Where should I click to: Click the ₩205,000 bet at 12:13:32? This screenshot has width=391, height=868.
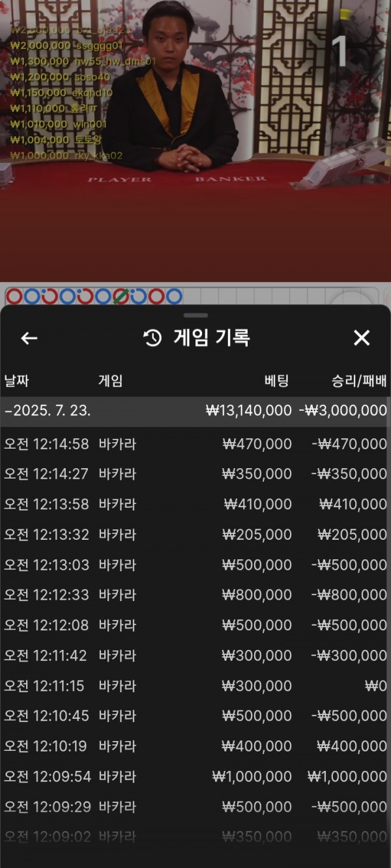click(258, 535)
